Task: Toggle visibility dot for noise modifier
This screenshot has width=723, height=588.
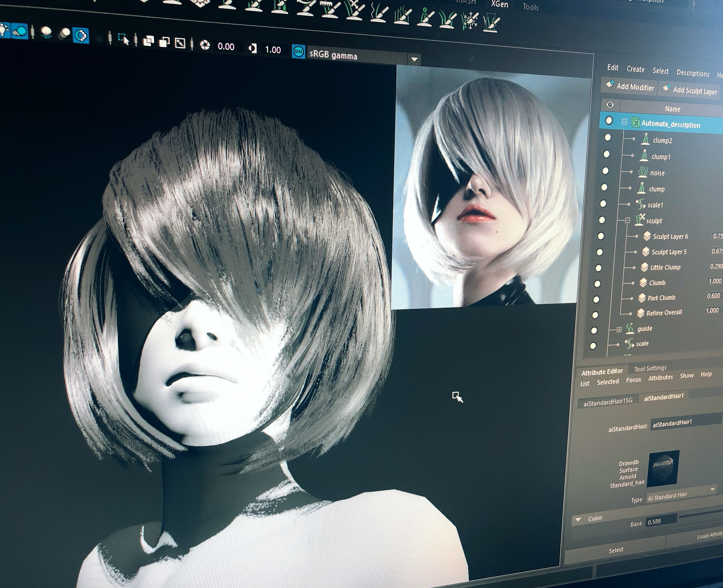Action: click(x=605, y=170)
